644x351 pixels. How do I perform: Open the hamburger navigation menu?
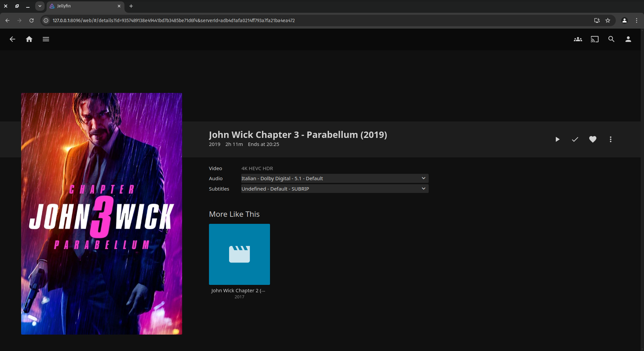click(x=46, y=39)
